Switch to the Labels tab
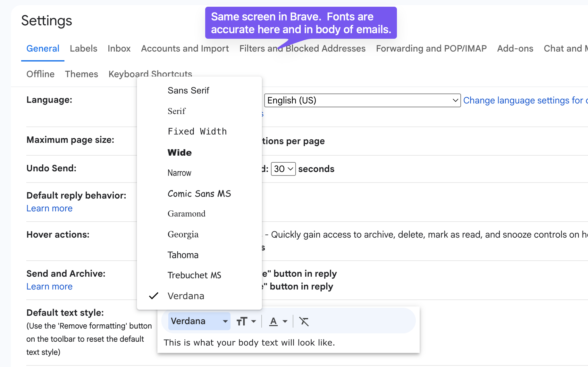 click(83, 49)
